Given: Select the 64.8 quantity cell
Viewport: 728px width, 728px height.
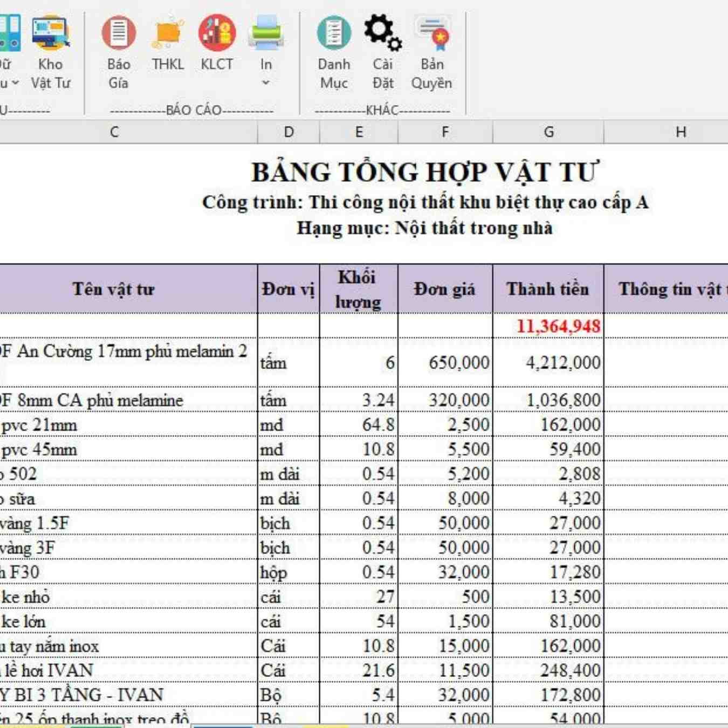Looking at the screenshot, I should point(359,425).
